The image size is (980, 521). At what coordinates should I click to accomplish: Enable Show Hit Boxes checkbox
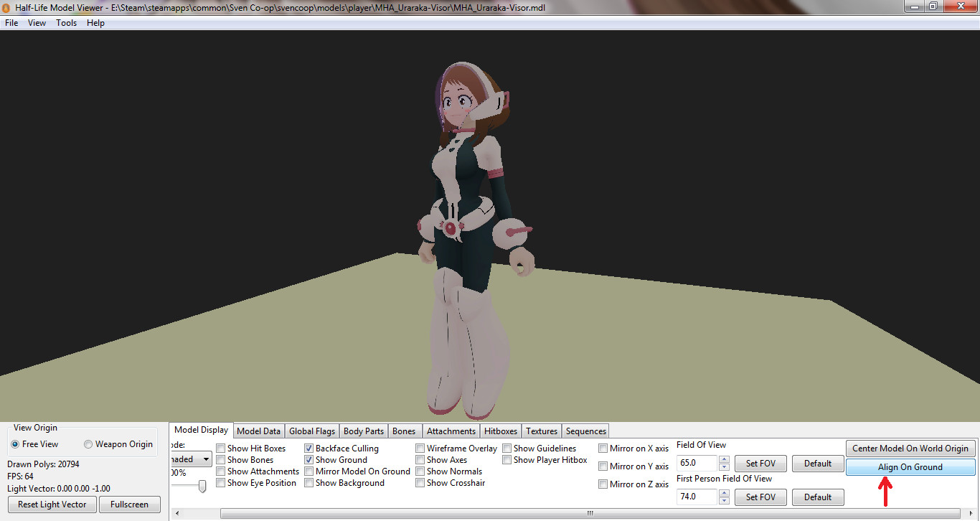221,449
